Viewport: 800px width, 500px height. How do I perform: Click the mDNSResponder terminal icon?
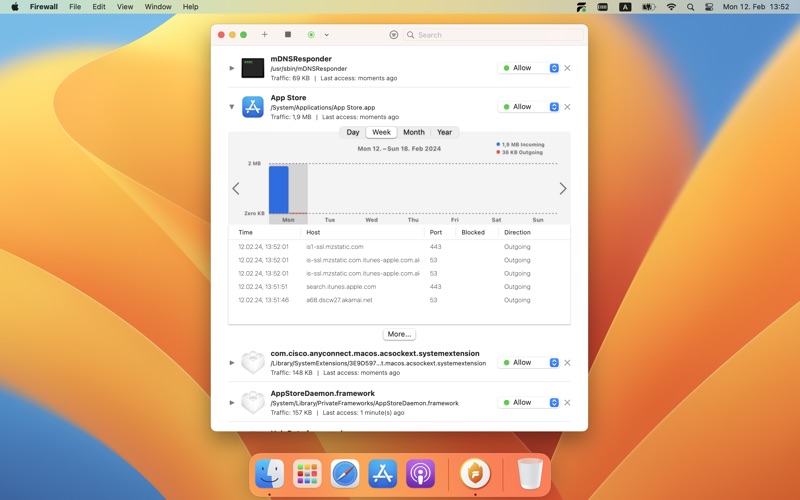253,68
